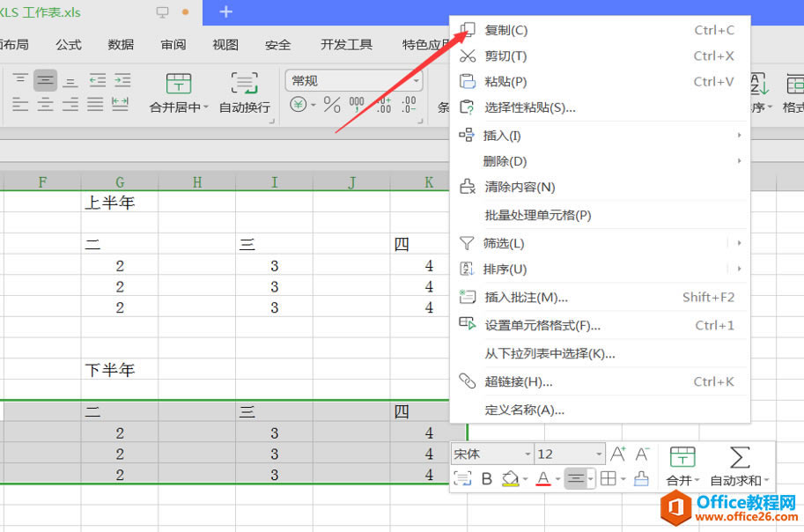Viewport: 804px width, 532px height.
Task: Expand the mini toolbar borders dropdown arrow
Action: (623, 478)
